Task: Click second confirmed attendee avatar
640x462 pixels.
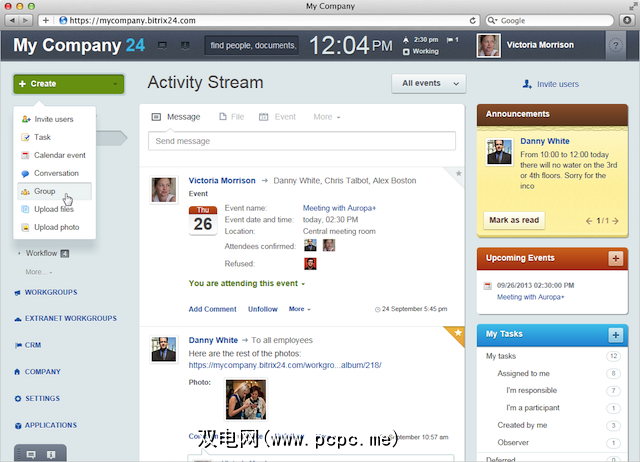Action: pos(329,245)
